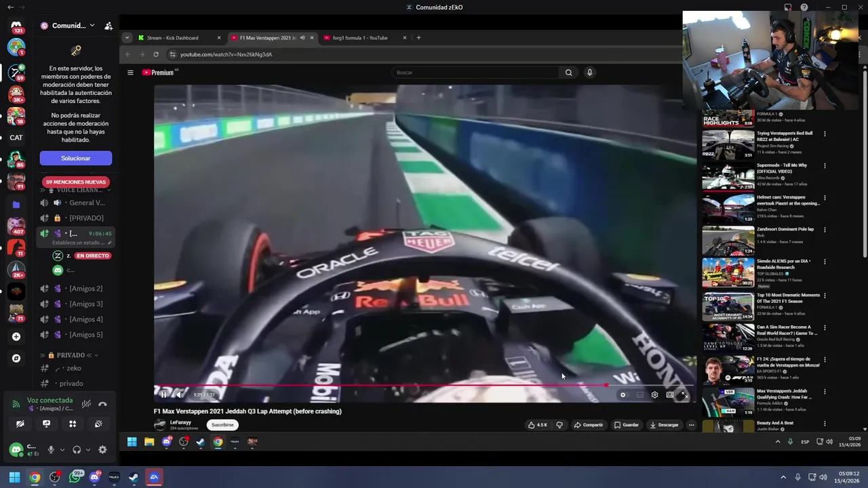The height and width of the screenshot is (488, 868).
Task: Dislike the Verstappen video
Action: (x=559, y=425)
